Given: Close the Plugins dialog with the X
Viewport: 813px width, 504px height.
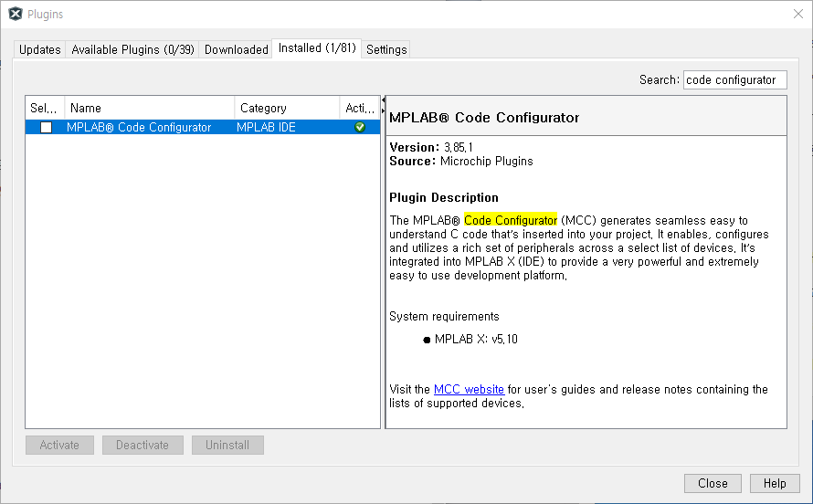Looking at the screenshot, I should pyautogui.click(x=798, y=14).
